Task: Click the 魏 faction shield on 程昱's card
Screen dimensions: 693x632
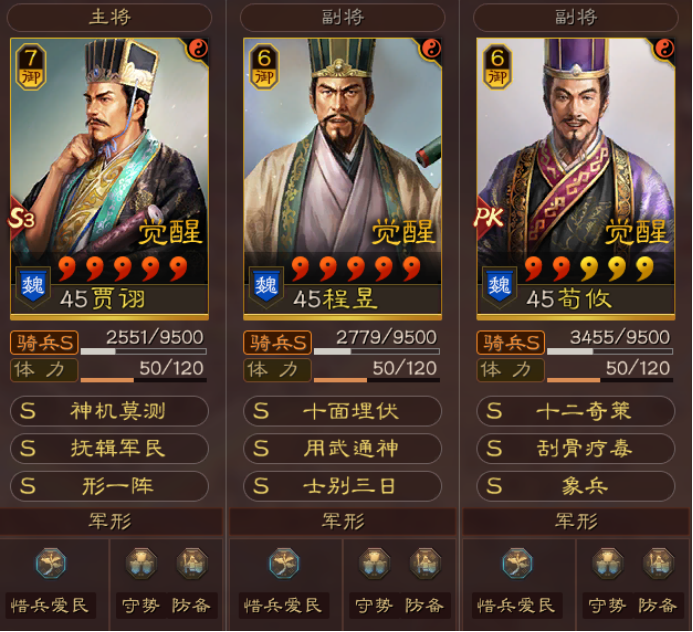Action: point(266,286)
